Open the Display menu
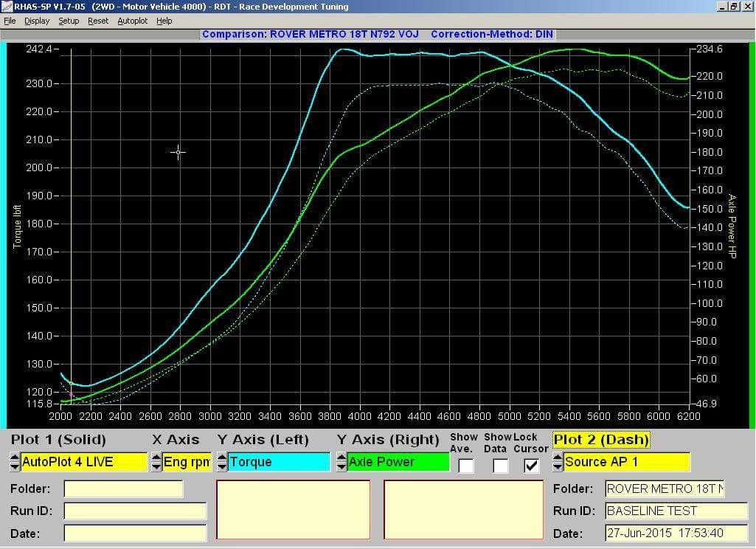756x549 pixels. pyautogui.click(x=37, y=21)
